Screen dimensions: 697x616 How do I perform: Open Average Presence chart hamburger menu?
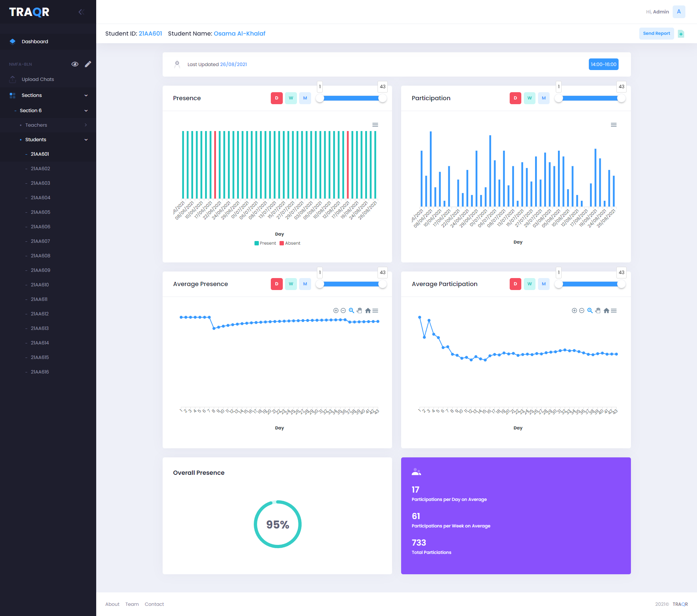tap(375, 311)
